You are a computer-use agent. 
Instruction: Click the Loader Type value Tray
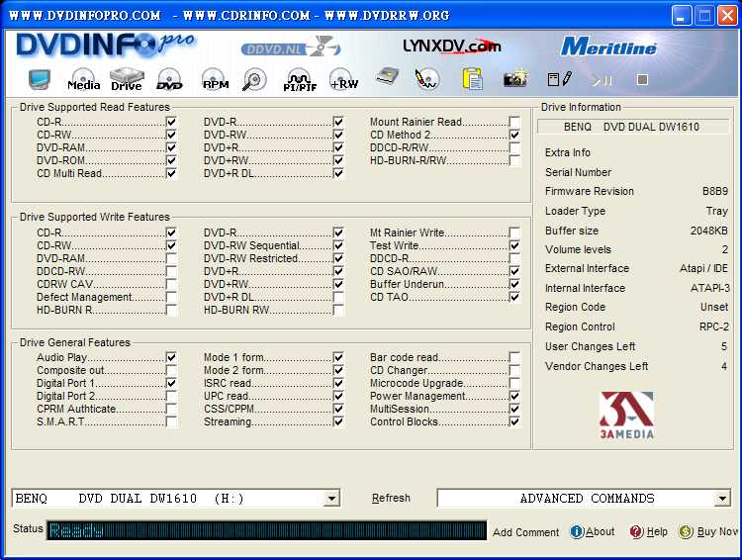[x=717, y=211]
